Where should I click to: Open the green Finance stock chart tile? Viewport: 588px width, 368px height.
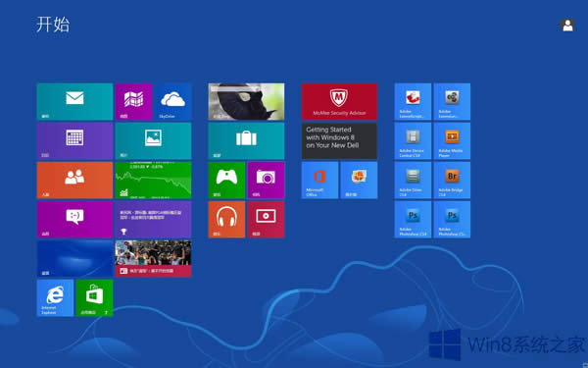pos(153,181)
